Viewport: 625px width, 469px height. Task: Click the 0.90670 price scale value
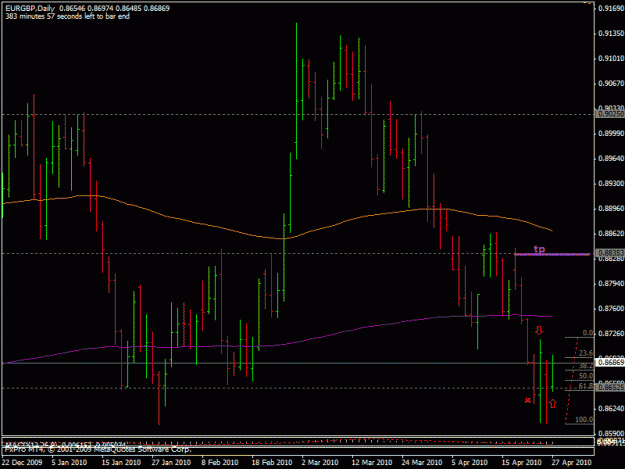click(611, 83)
